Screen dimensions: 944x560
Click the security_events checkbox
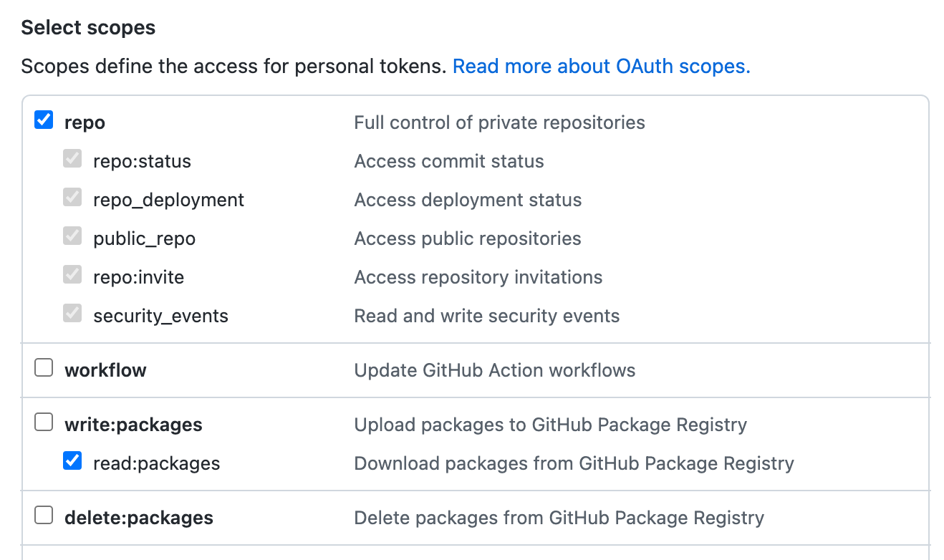[72, 313]
